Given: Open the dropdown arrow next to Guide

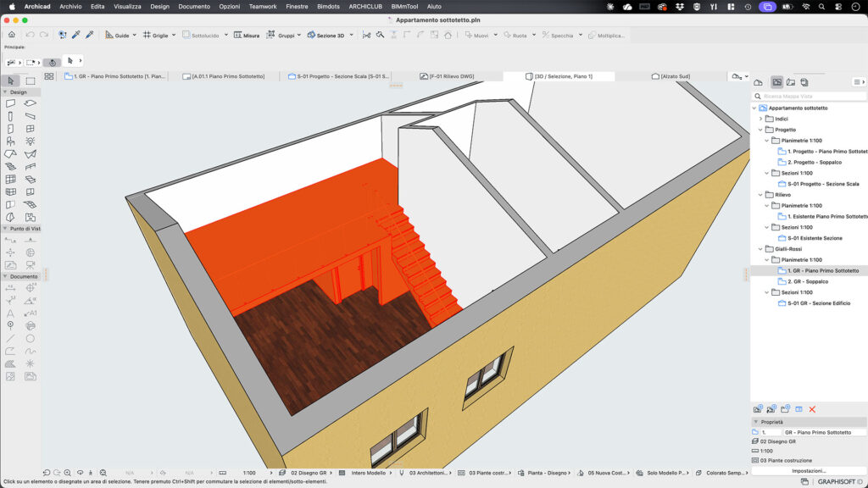Looking at the screenshot, I should point(135,35).
